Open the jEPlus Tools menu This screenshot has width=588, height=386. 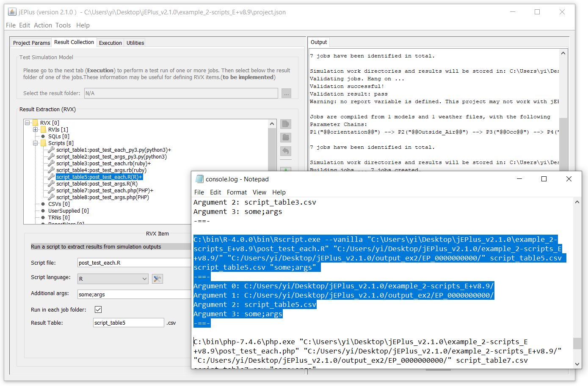coord(63,25)
